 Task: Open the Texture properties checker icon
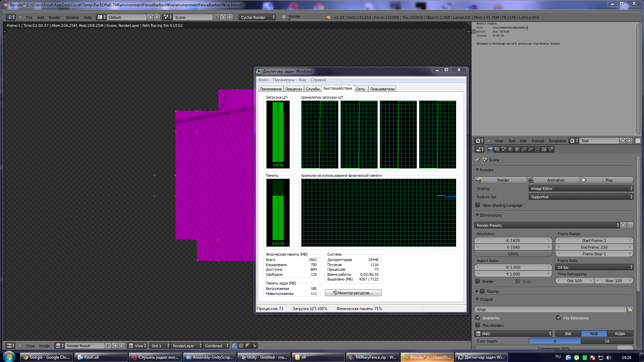pos(544,150)
